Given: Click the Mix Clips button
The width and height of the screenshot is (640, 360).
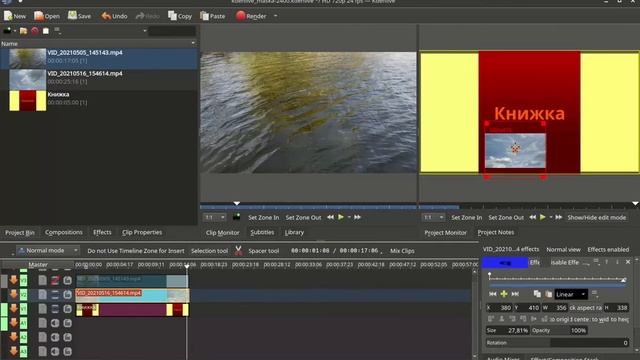Looking at the screenshot, I should [402, 251].
